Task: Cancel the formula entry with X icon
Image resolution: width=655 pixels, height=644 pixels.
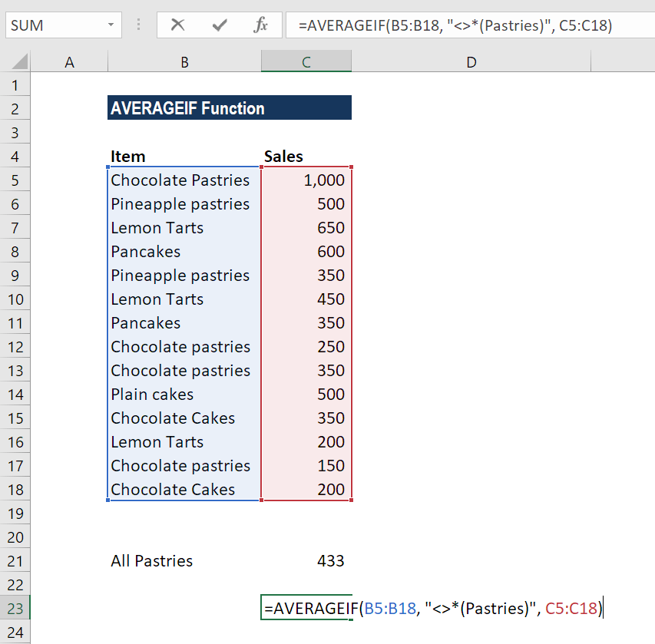Action: click(x=177, y=25)
